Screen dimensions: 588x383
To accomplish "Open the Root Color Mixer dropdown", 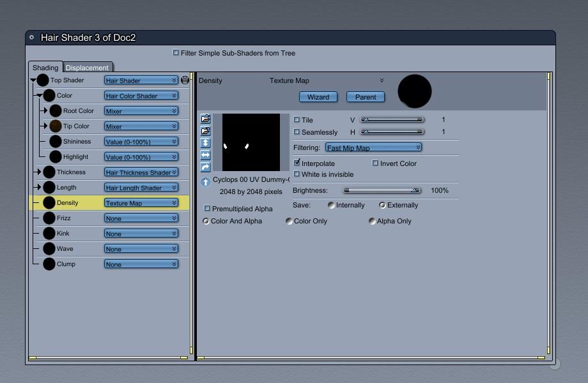I will (141, 111).
